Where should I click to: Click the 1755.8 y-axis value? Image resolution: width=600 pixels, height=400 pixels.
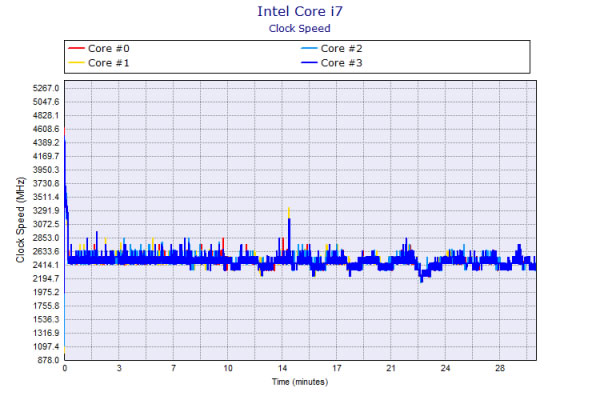(x=46, y=306)
